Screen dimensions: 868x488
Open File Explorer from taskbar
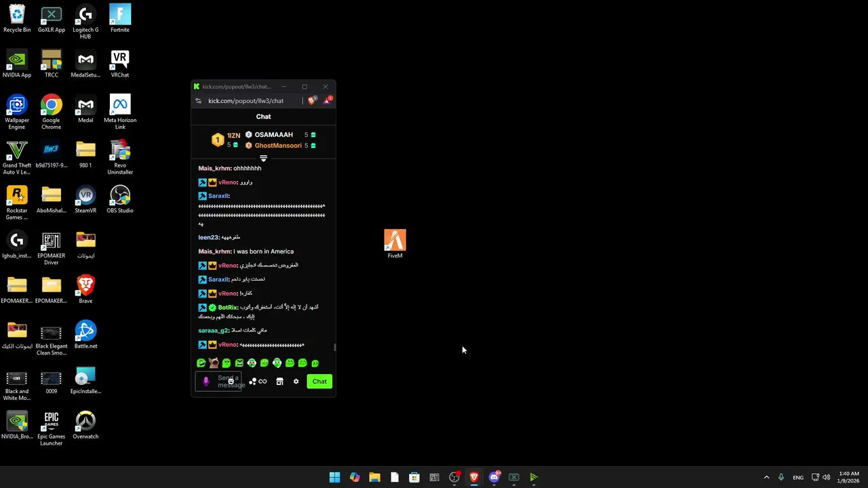[374, 477]
